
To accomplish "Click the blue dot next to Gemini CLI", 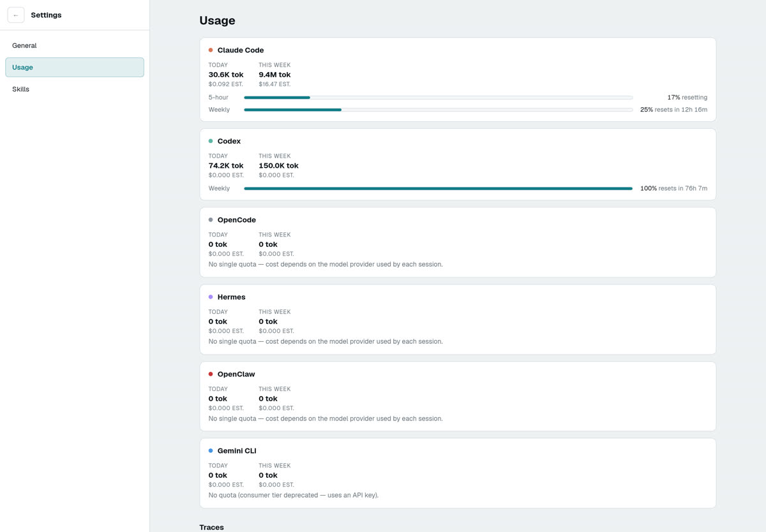I will [x=211, y=450].
